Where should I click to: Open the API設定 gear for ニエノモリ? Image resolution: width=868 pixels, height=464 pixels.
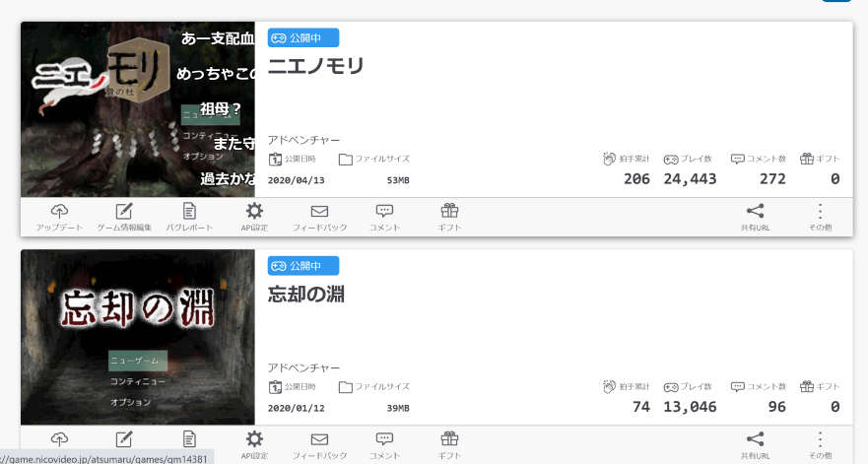coord(254,217)
